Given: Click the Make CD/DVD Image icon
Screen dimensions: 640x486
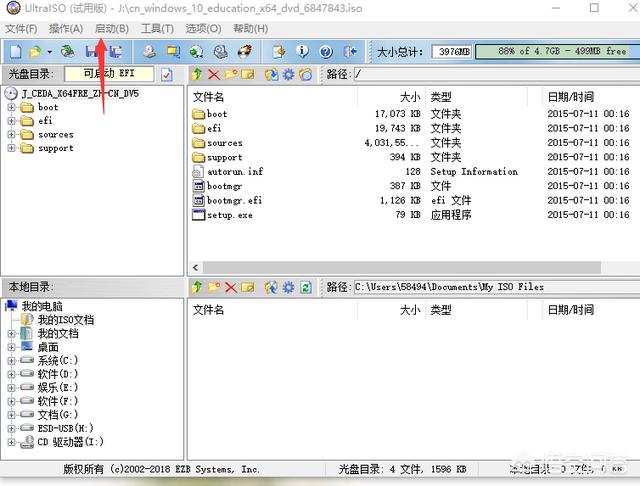Looking at the screenshot, I should tap(149, 51).
